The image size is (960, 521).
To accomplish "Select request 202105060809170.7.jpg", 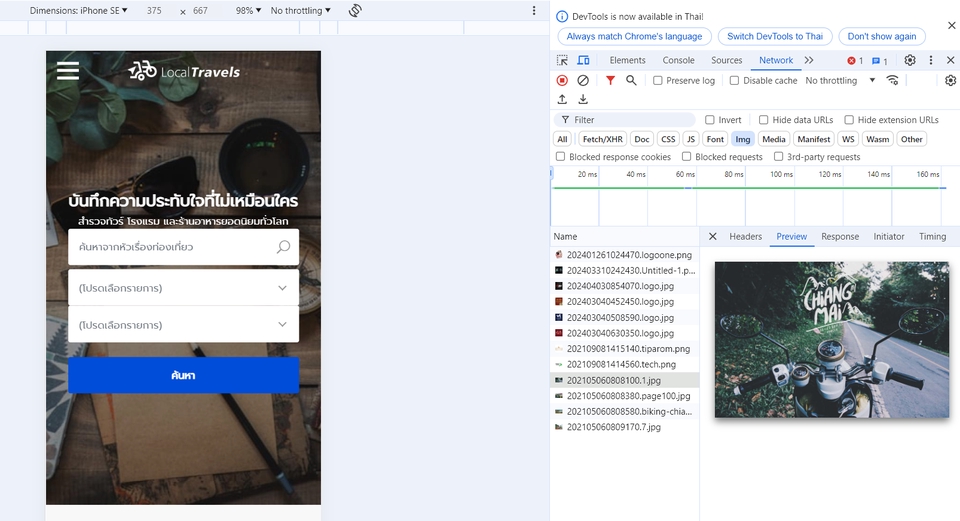I will point(624,427).
